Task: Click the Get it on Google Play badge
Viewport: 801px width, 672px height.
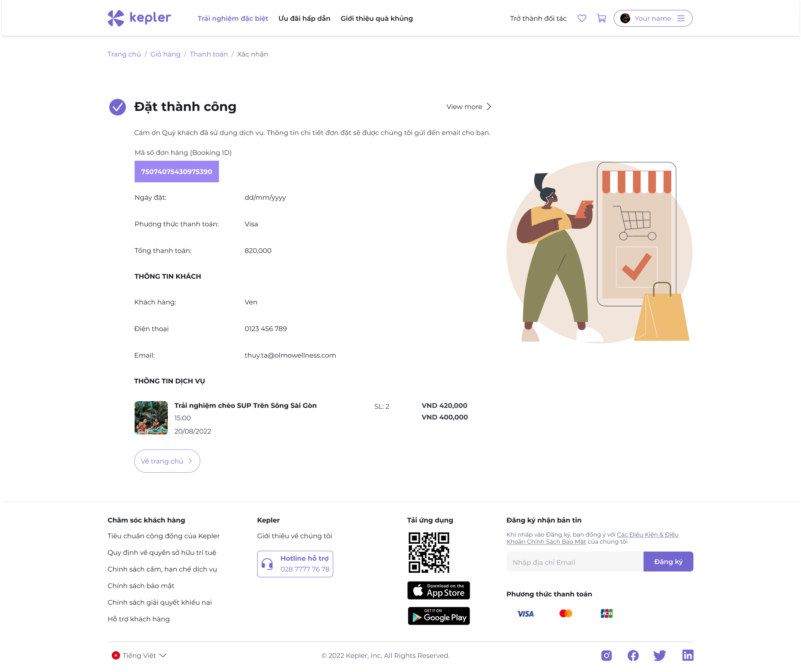Action: click(x=438, y=616)
